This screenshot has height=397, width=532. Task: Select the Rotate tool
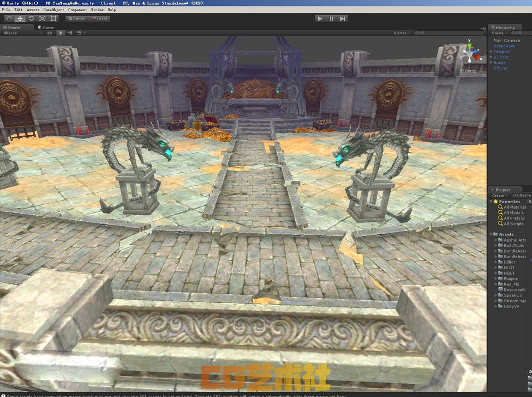31,19
